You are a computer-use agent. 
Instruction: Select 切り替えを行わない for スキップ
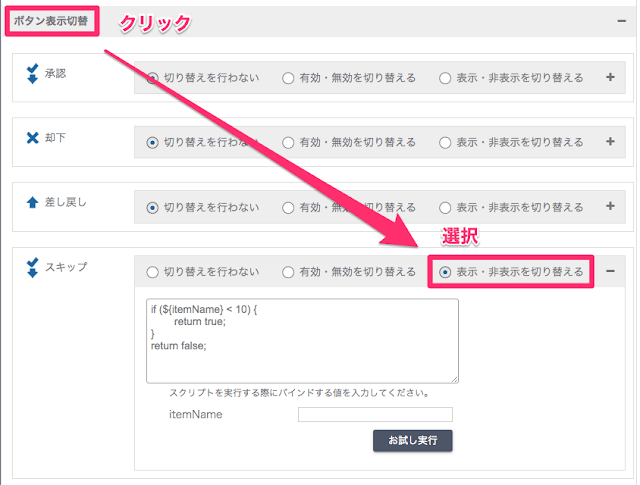(152, 272)
